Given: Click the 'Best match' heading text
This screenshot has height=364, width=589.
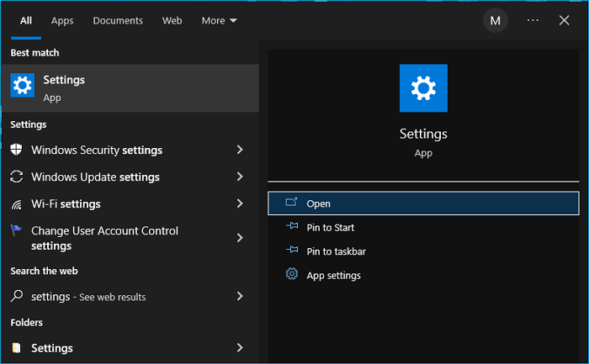Looking at the screenshot, I should [x=34, y=52].
